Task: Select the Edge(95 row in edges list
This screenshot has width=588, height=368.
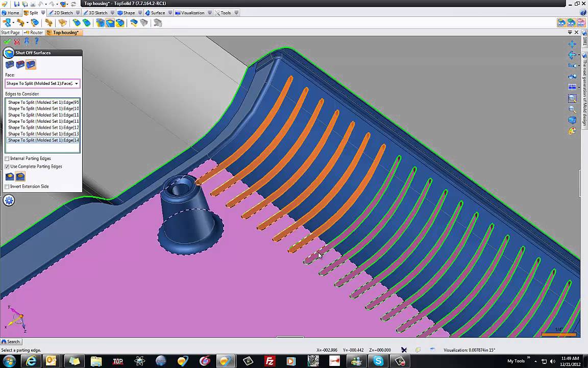Action: click(x=42, y=103)
